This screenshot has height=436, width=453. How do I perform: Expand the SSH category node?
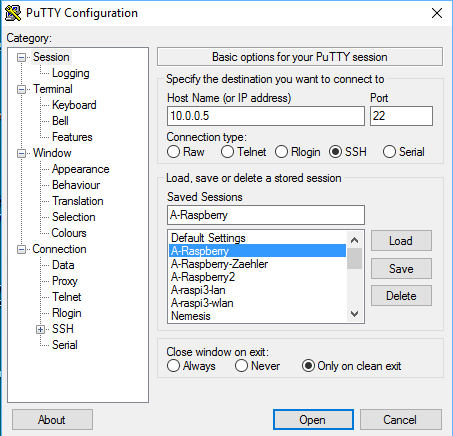[x=40, y=330]
